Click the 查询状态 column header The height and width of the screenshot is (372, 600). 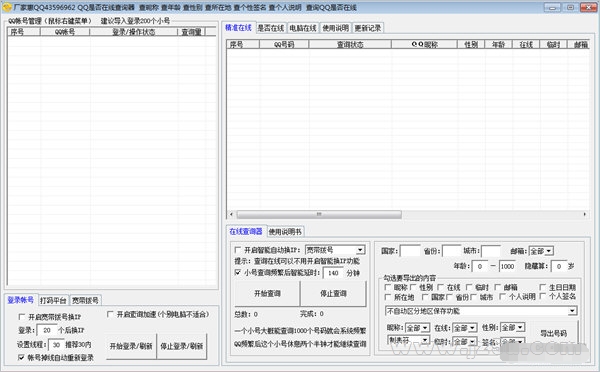(350, 44)
